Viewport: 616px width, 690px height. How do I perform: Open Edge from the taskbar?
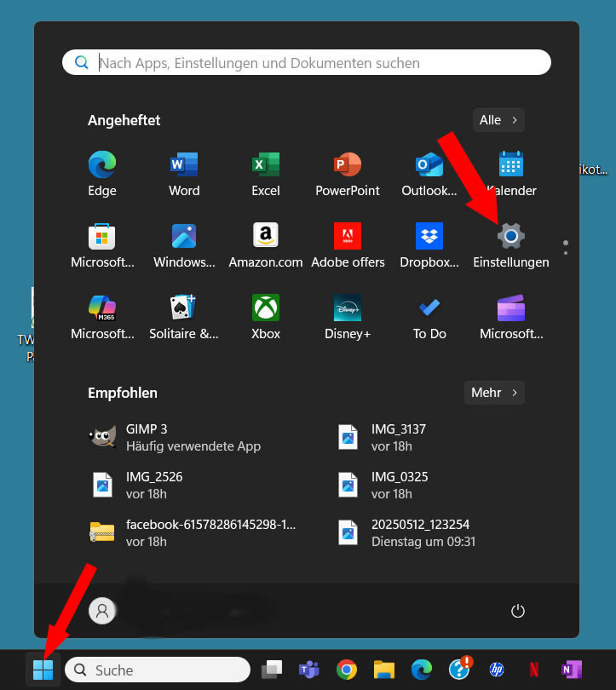pos(422,670)
